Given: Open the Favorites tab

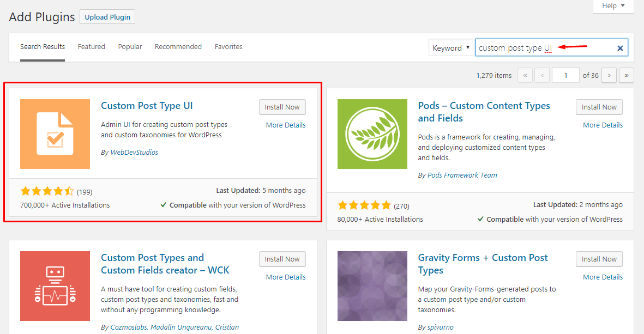Looking at the screenshot, I should tap(228, 46).
